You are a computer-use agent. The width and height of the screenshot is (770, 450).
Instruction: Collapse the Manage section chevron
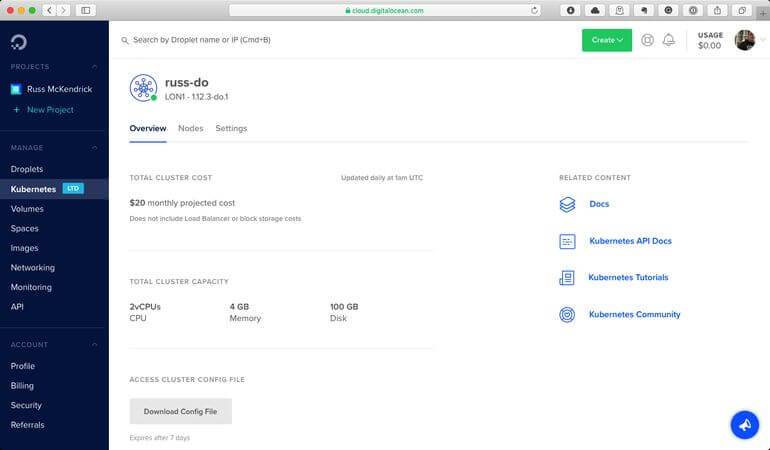tap(95, 148)
